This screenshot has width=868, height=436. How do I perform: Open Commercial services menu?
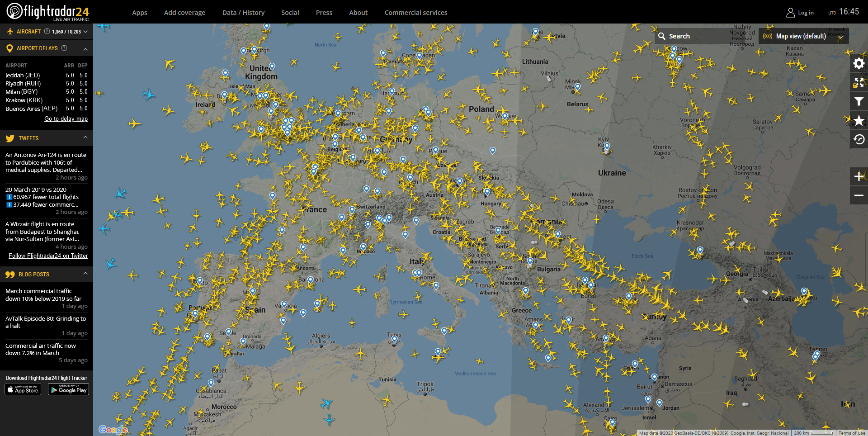coord(416,13)
